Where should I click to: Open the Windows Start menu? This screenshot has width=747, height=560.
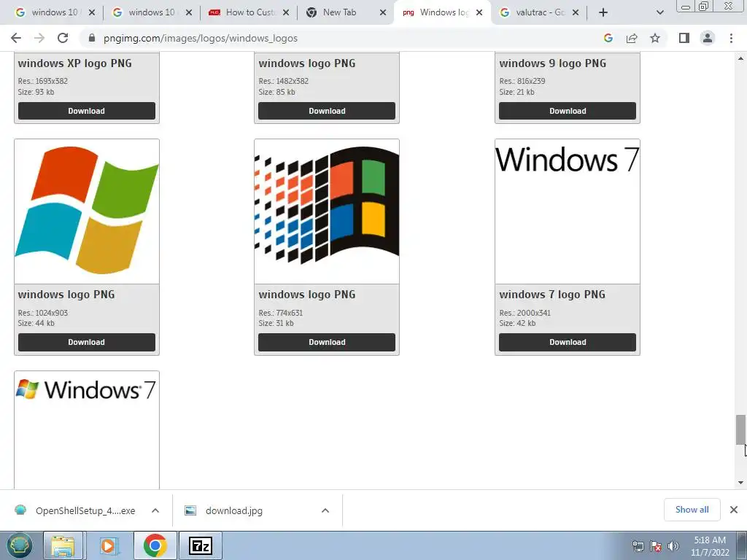coord(20,545)
